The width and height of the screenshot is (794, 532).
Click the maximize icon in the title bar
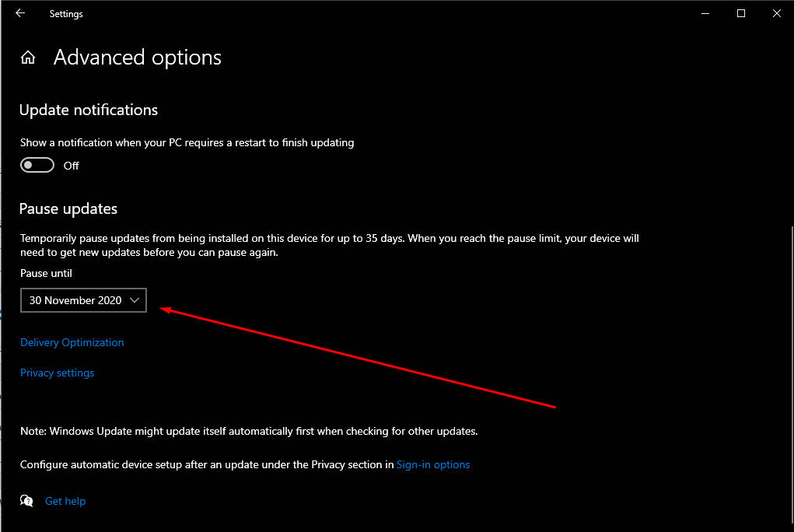pyautogui.click(x=740, y=13)
